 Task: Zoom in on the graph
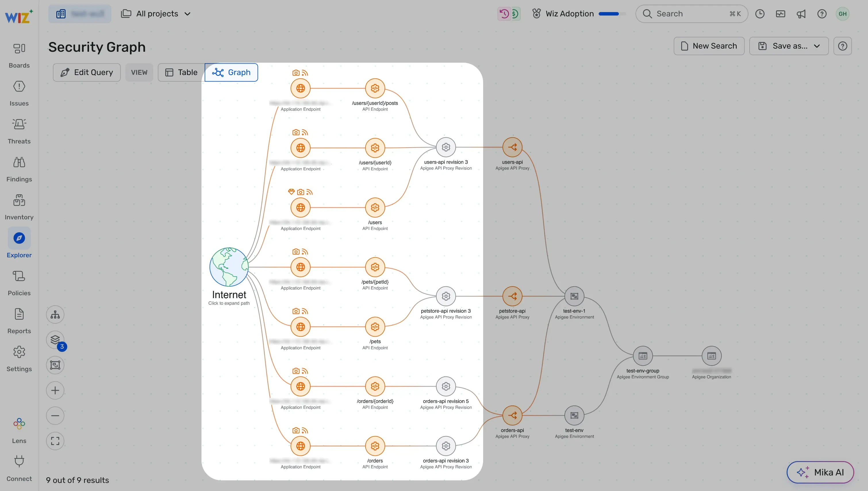(x=55, y=390)
